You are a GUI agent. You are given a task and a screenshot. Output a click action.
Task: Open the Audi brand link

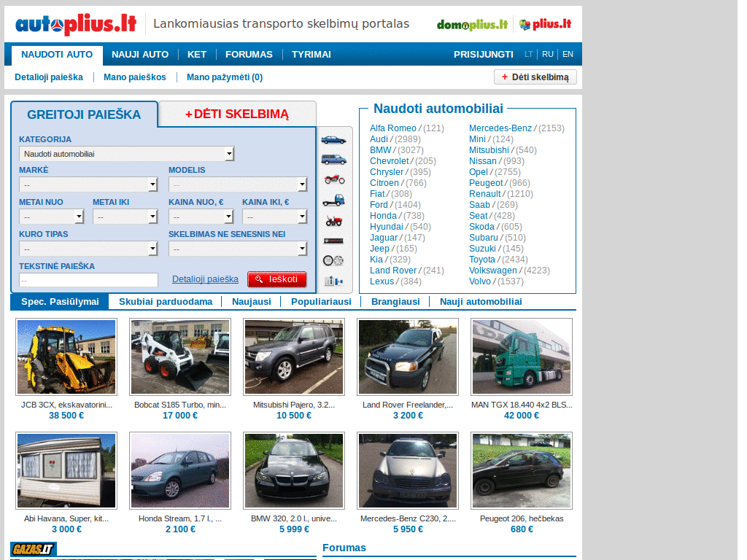379,139
